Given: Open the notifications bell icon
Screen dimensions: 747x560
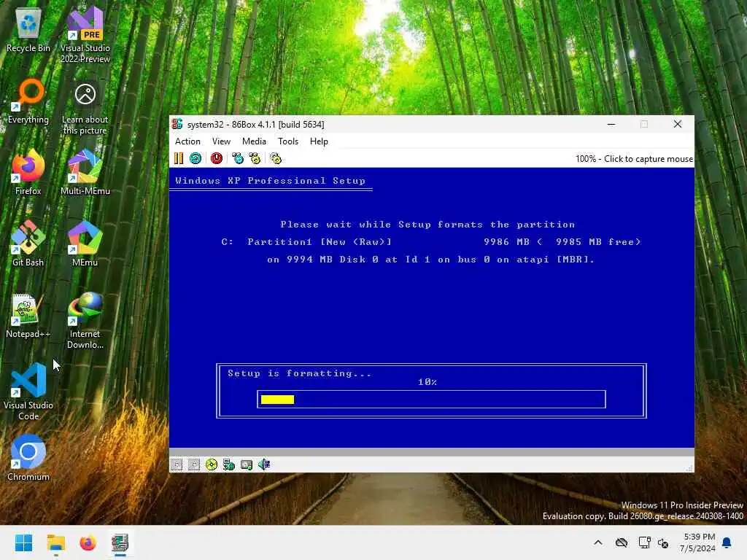Looking at the screenshot, I should [x=727, y=542].
